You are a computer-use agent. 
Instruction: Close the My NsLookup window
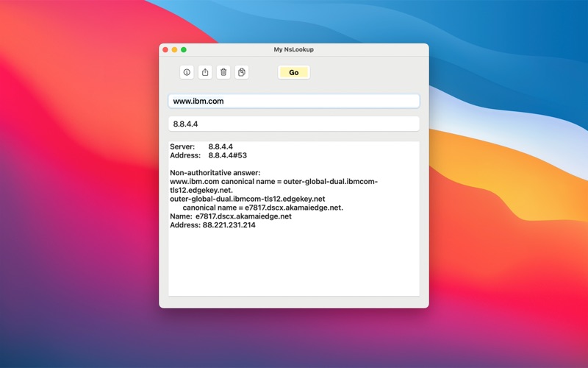click(x=165, y=49)
